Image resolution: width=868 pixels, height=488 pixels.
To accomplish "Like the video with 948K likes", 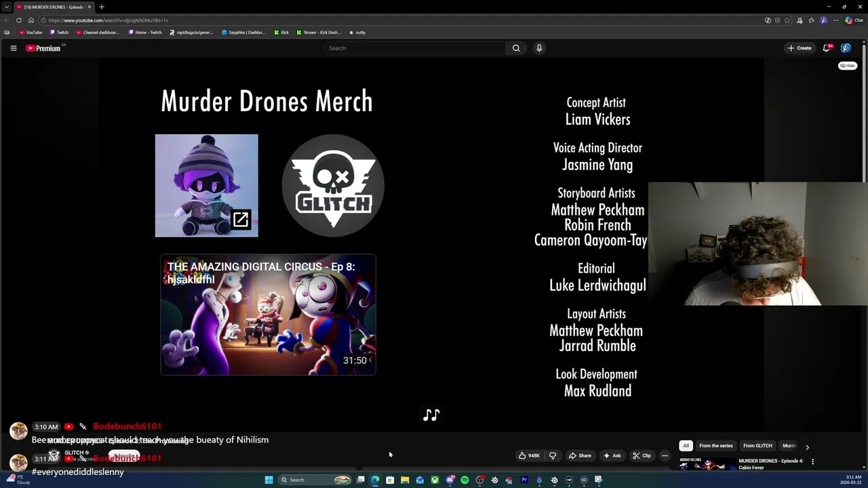I will (x=529, y=455).
